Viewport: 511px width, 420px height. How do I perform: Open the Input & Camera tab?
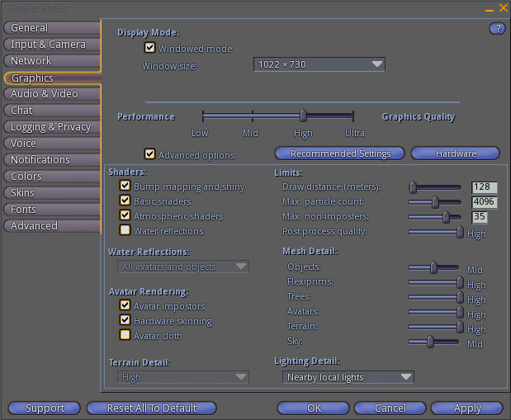[52, 45]
